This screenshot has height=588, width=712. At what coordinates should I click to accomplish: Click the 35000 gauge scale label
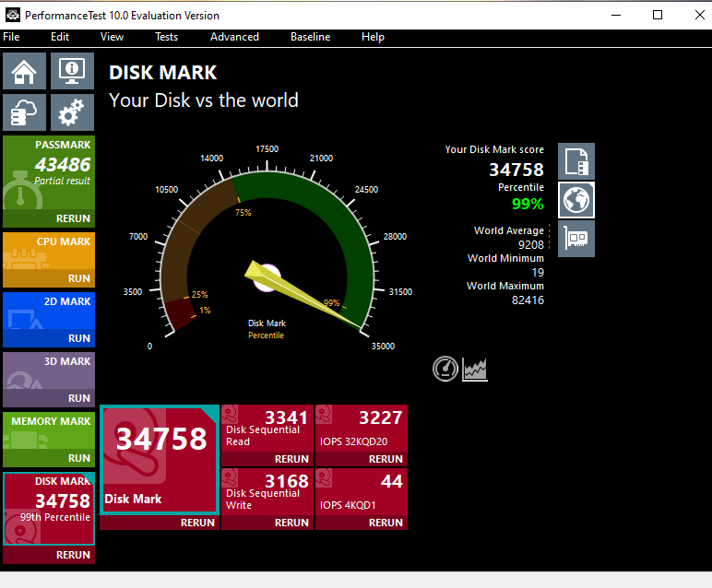pyautogui.click(x=383, y=347)
